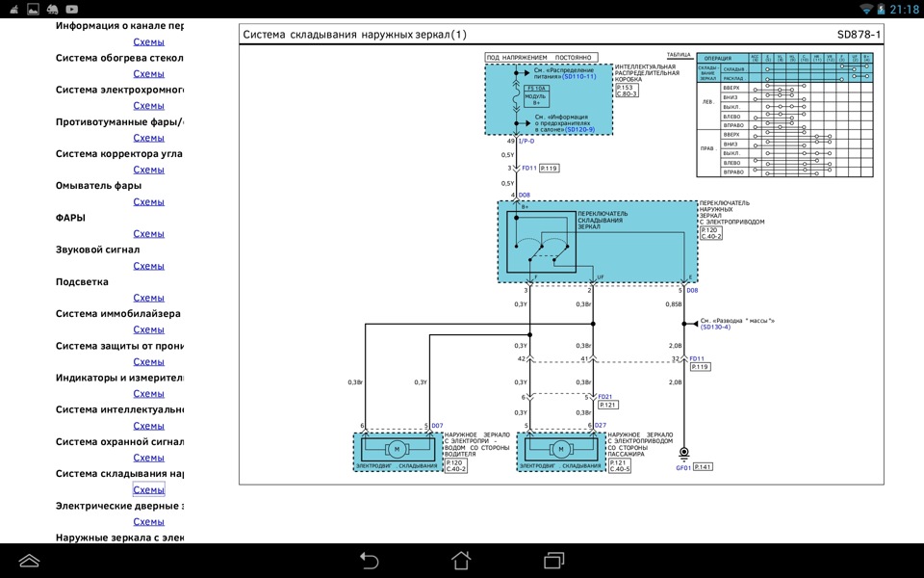The image size is (924, 578).
Task: Open the Recent Apps navigation icon
Action: (553, 560)
